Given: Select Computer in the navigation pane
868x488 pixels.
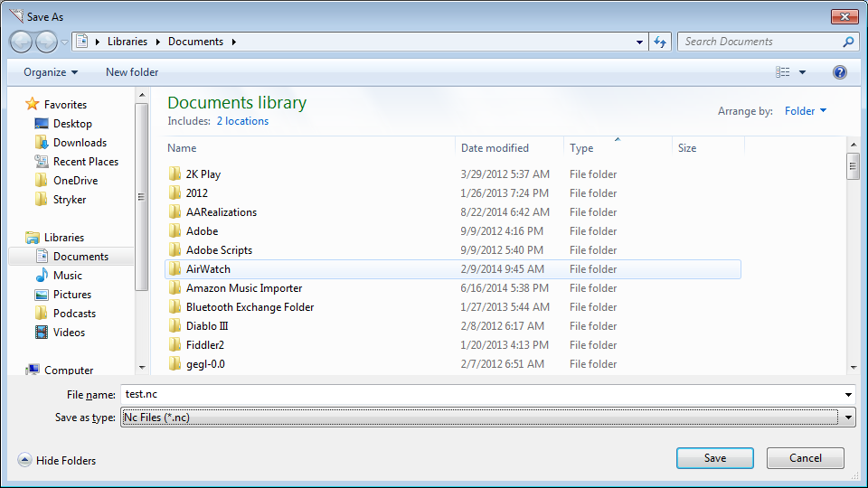Looking at the screenshot, I should pos(69,371).
